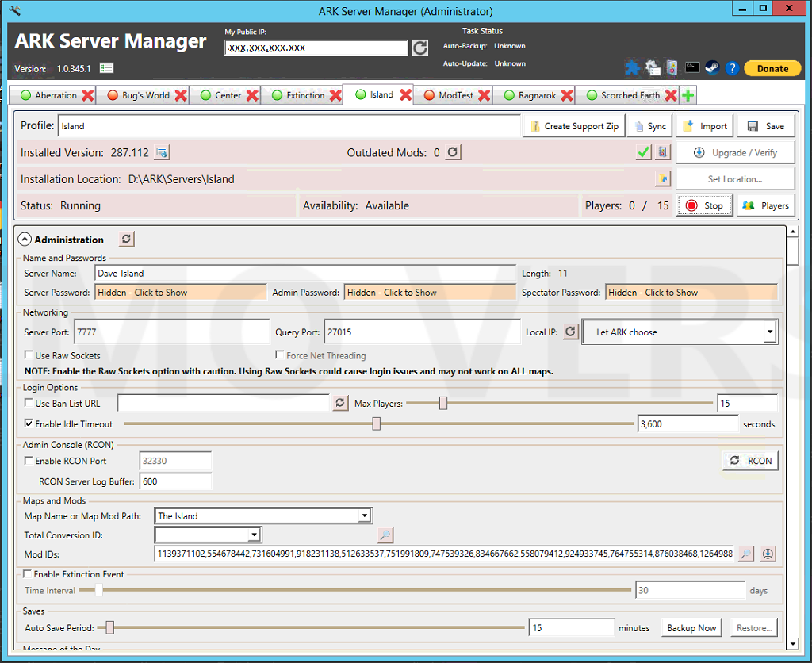The height and width of the screenshot is (663, 812).
Task: Click the Server Name input field
Action: point(305,273)
